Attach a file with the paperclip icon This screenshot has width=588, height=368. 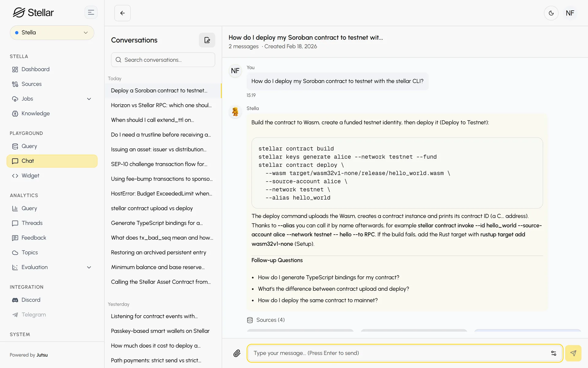[237, 353]
